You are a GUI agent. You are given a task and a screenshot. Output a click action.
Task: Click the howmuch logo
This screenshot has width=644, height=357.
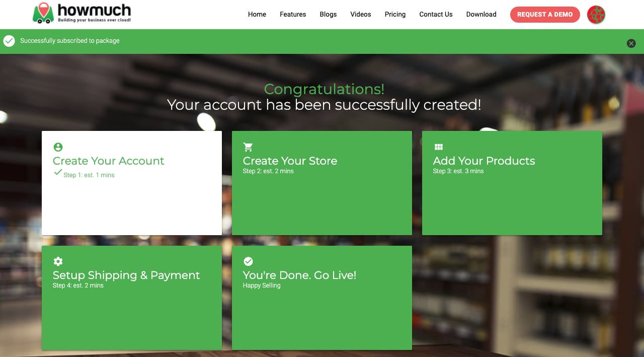[x=82, y=14]
